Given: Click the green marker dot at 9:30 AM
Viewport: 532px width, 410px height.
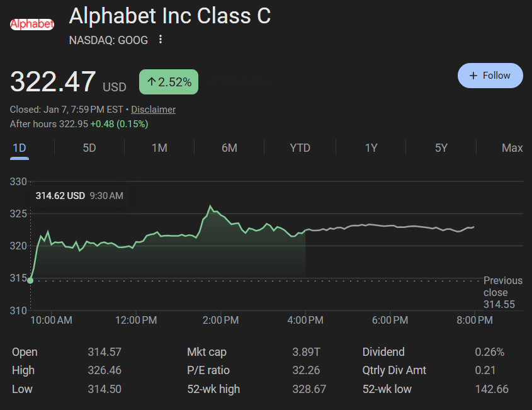Looking at the screenshot, I should 30,280.
